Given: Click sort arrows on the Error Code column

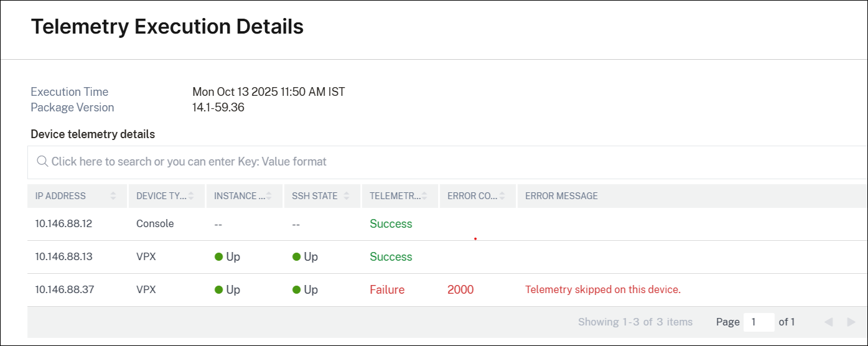Looking at the screenshot, I should [502, 196].
